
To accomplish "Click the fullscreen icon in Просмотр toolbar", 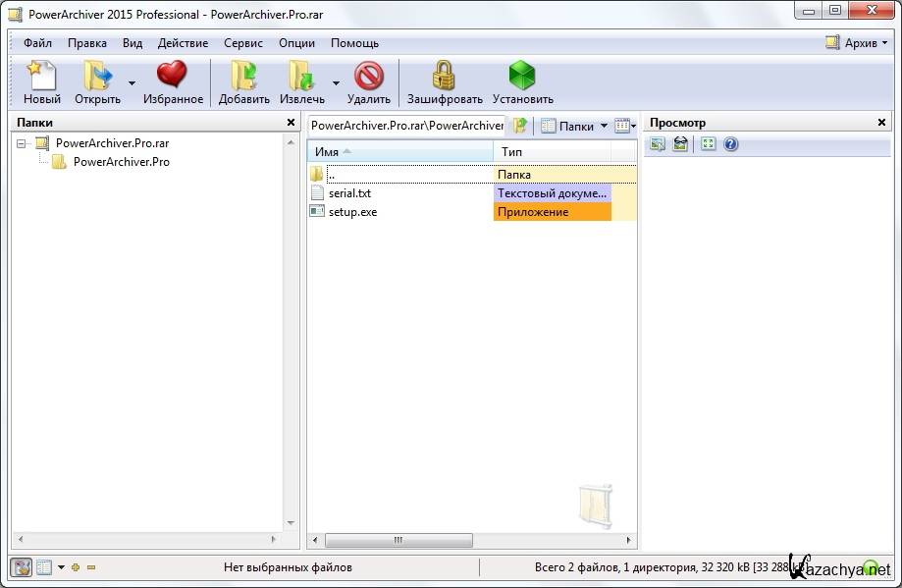I will pos(708,144).
